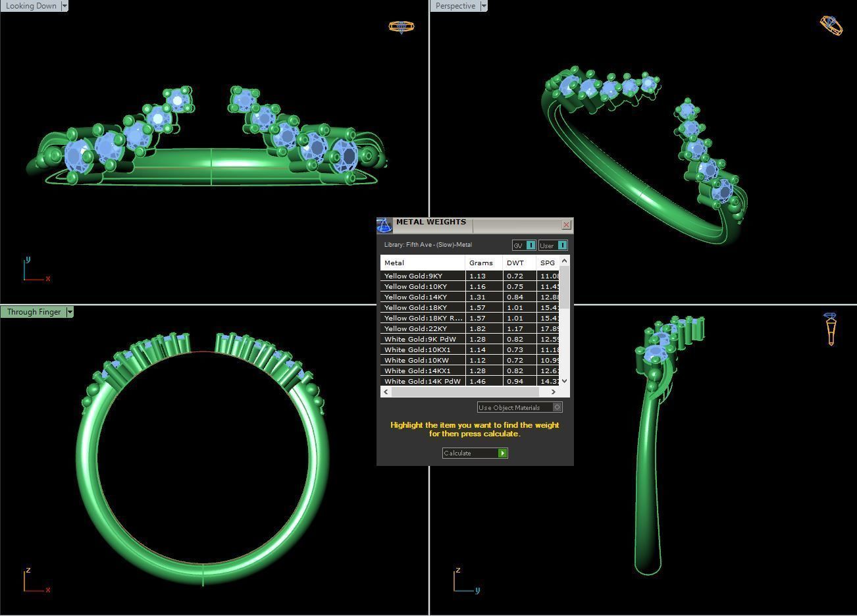Select the Yellow Gold:10KY row

[x=470, y=286]
